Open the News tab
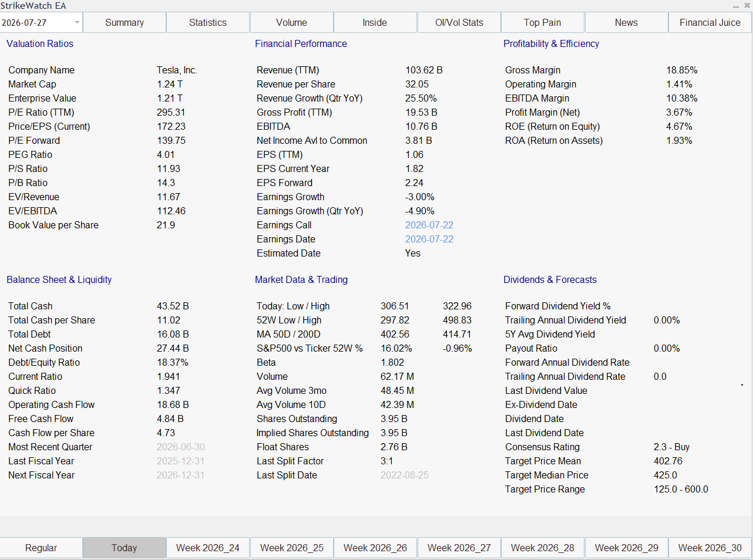The width and height of the screenshot is (753, 560). (626, 23)
